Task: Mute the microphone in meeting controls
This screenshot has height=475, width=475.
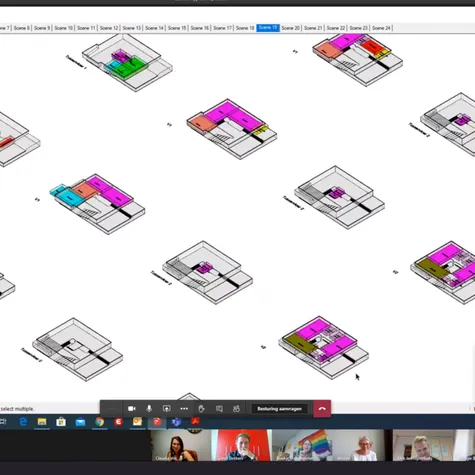Action: click(x=149, y=409)
